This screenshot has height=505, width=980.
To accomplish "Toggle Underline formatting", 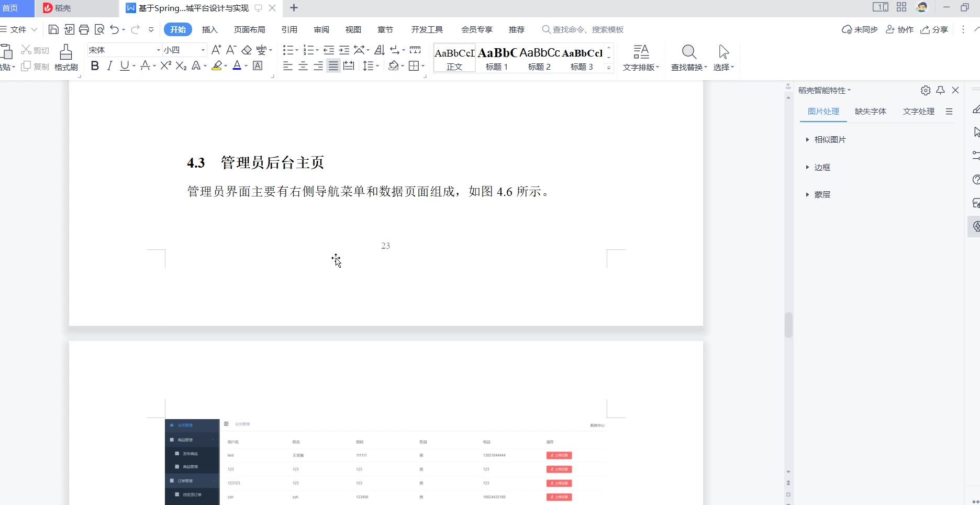I will (125, 65).
